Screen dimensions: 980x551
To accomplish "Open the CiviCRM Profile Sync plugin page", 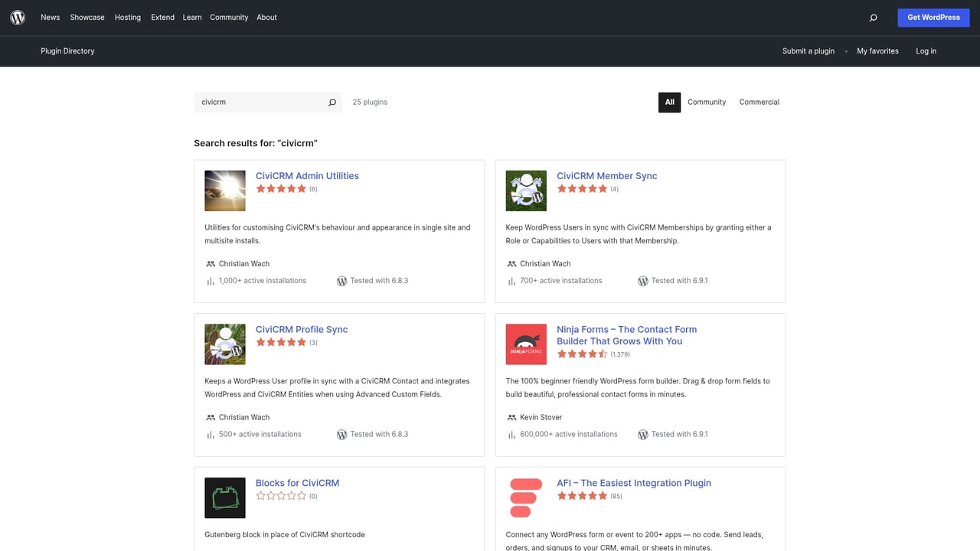I will point(301,329).
